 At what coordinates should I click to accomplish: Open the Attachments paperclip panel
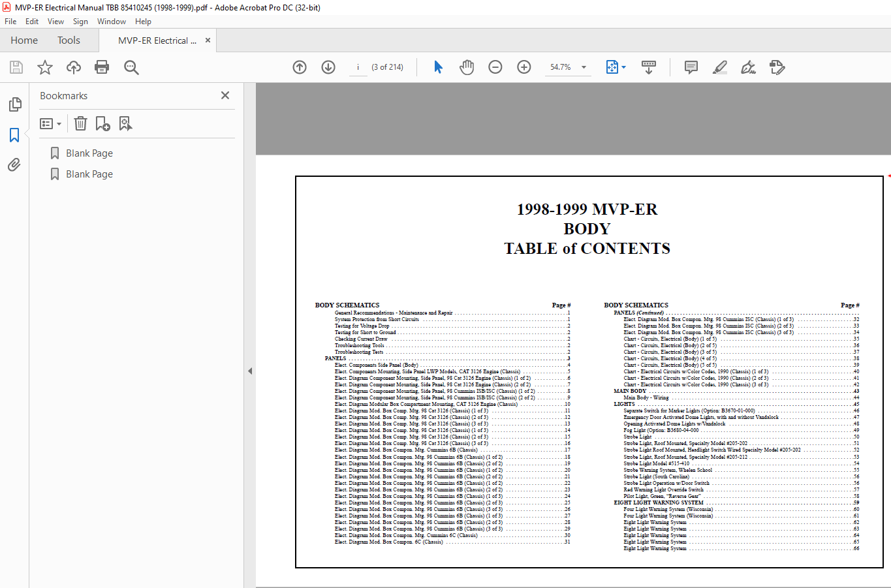(14, 164)
